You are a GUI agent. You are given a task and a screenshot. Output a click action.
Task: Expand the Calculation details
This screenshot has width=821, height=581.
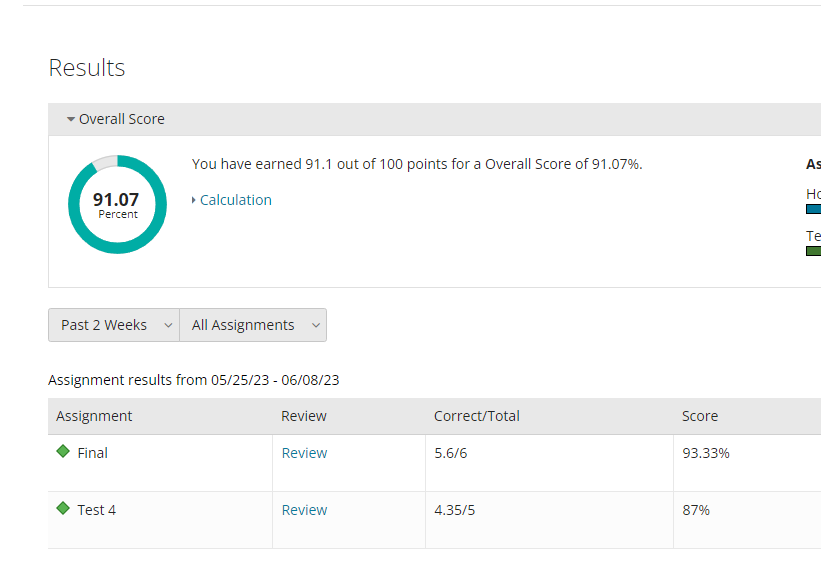pos(232,200)
